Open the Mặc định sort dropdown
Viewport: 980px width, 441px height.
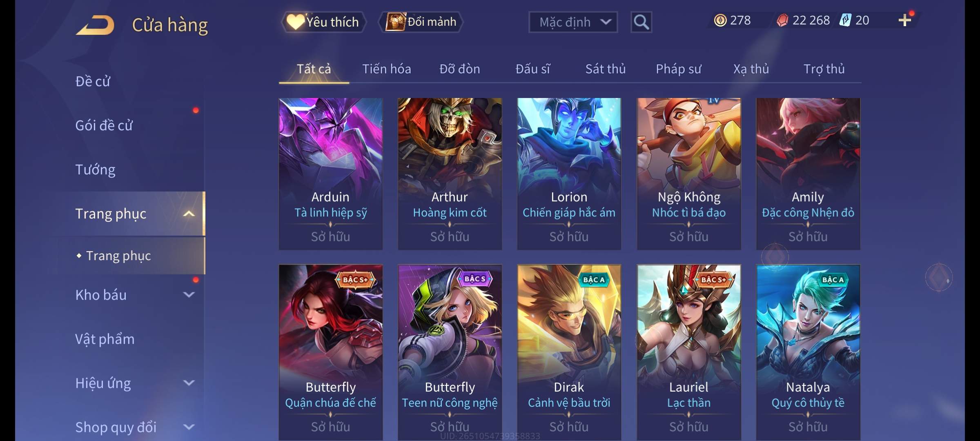[x=573, y=22]
